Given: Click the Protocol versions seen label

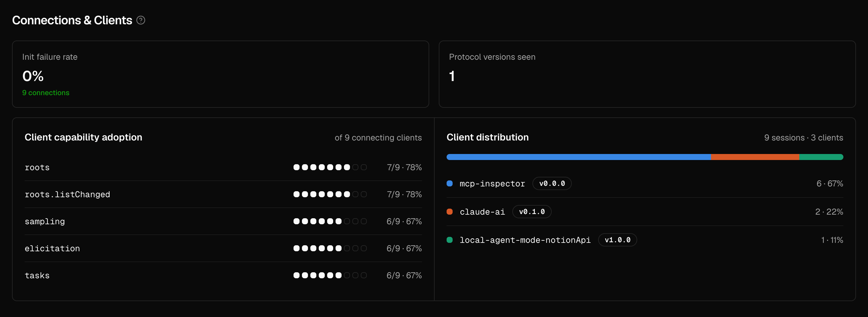Looking at the screenshot, I should pyautogui.click(x=492, y=57).
